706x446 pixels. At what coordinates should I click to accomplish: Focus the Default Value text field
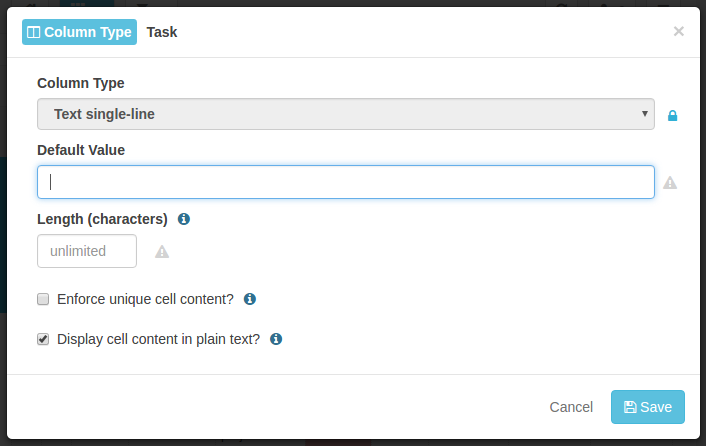coord(346,182)
